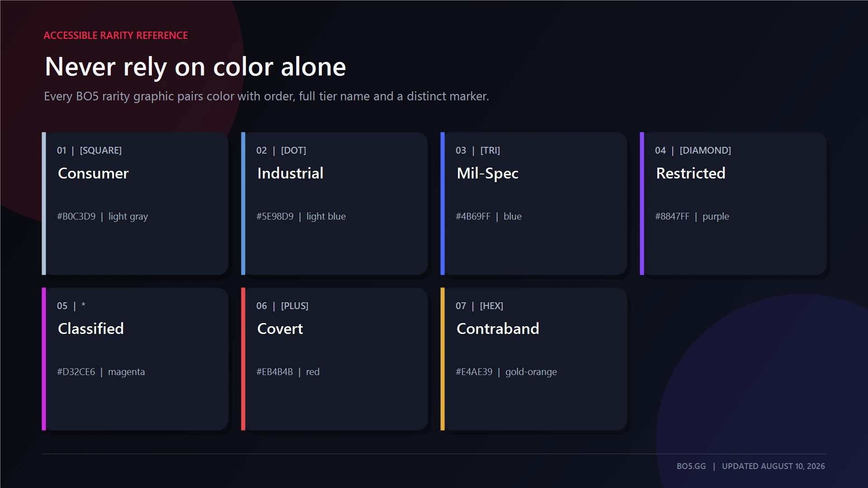
Task: Click the '#D32CE6 | magenta' color code
Action: click(x=101, y=372)
